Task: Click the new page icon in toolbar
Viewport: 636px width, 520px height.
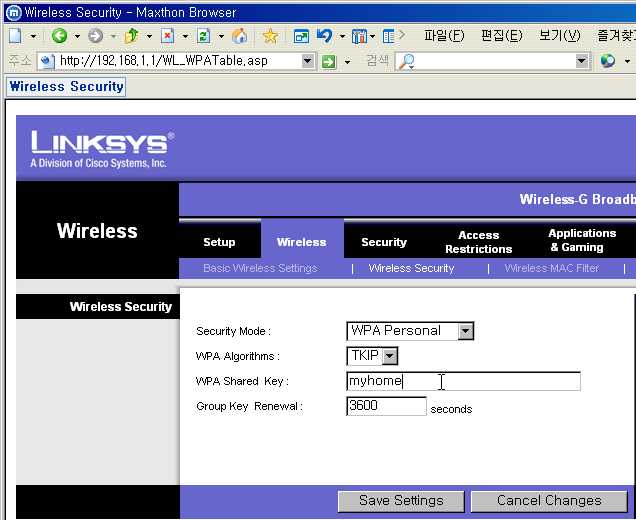Action: click(x=16, y=36)
